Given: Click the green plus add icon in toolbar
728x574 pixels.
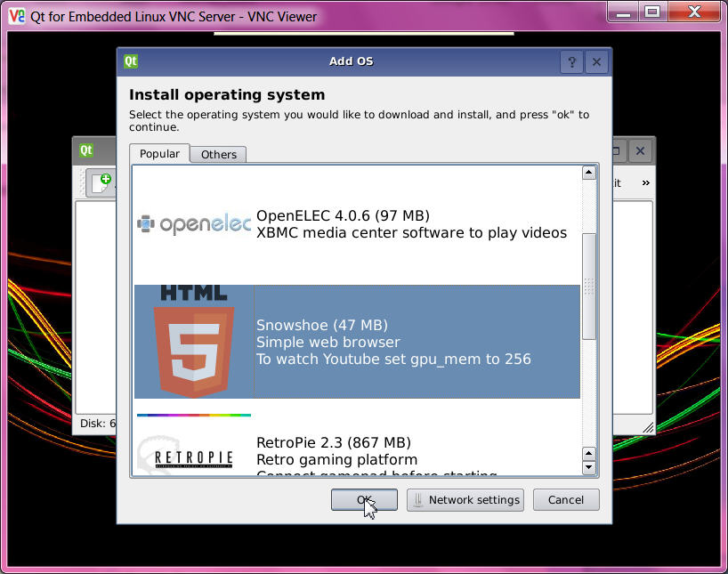Looking at the screenshot, I should [x=101, y=182].
